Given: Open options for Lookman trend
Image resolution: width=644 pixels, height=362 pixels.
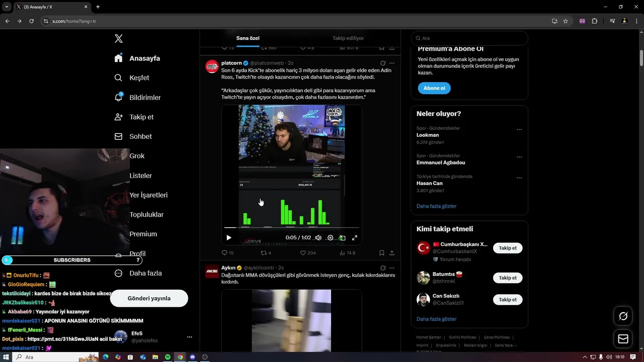Looking at the screenshot, I should click(x=519, y=130).
